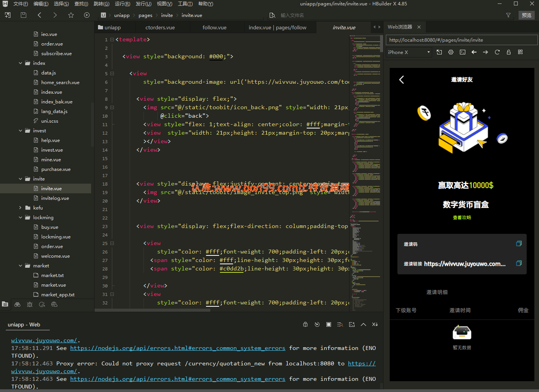Open the first nodejs.org errors link in console
Viewport: 539px width, 392px height.
177,348
